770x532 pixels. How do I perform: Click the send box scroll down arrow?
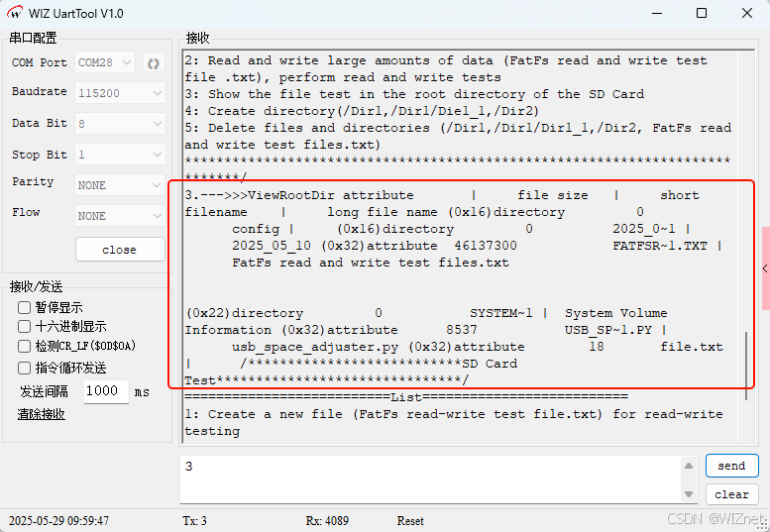pyautogui.click(x=689, y=494)
